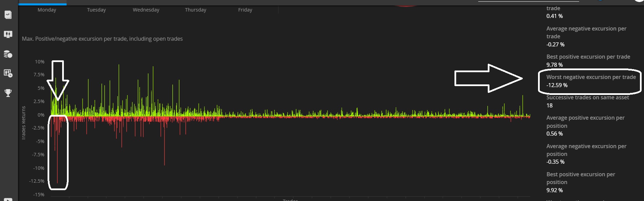Click Average positive excursion per position stat
The width and height of the screenshot is (644, 201).
pyautogui.click(x=585, y=125)
